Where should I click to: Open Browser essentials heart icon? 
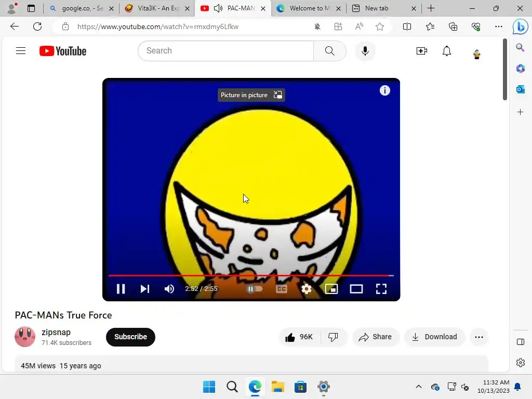click(x=476, y=26)
